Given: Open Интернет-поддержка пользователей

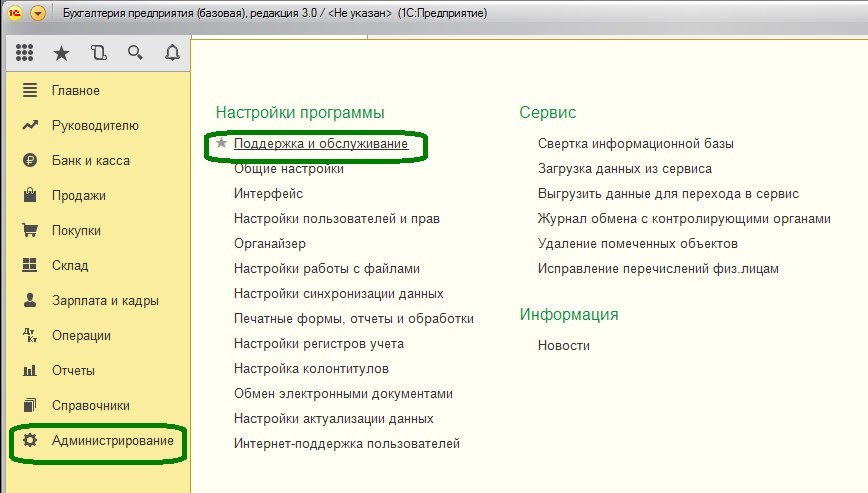Looking at the screenshot, I should [347, 443].
